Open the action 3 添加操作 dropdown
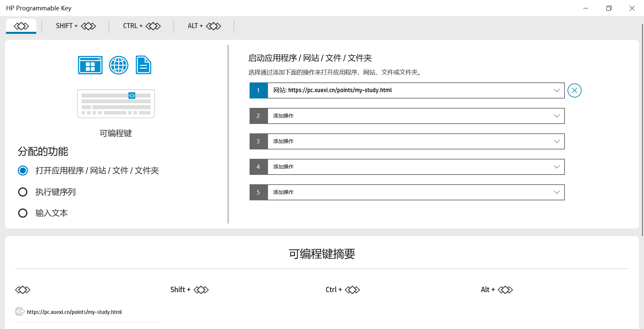Screen dimensions: 644x329 tap(556, 141)
